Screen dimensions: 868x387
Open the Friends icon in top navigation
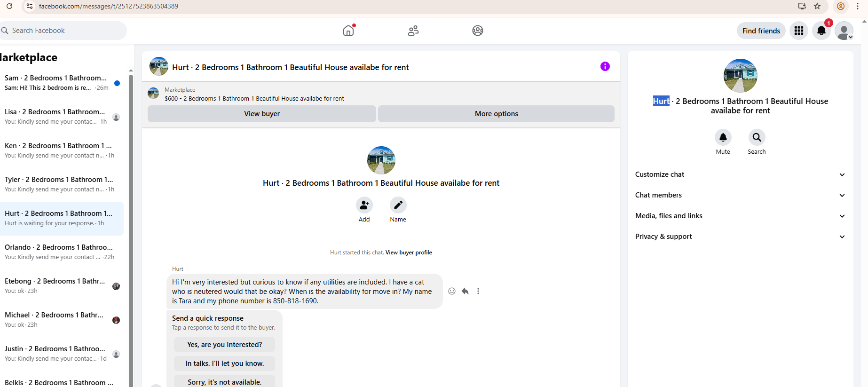(413, 31)
